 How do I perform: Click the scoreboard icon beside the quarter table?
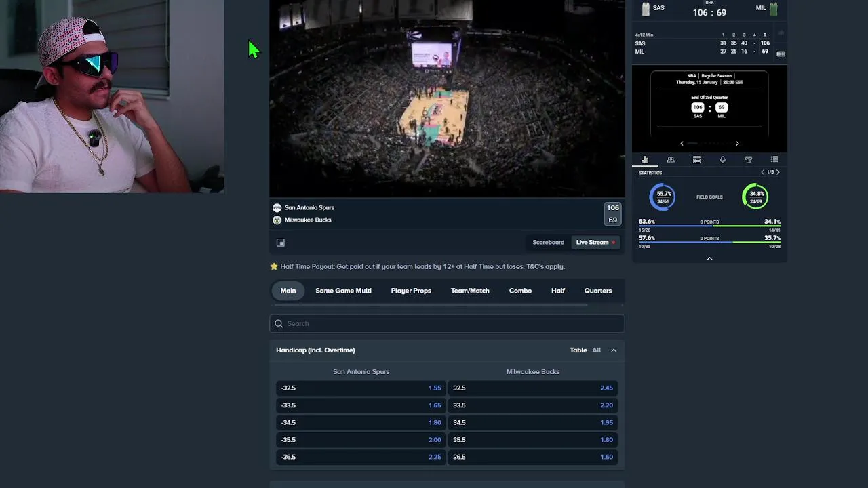tap(781, 54)
